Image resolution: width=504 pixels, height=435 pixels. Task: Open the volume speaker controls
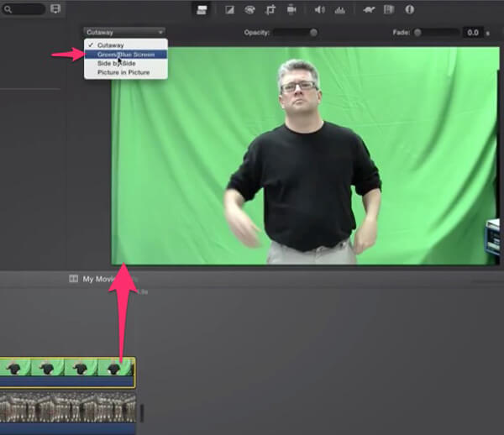click(x=319, y=10)
